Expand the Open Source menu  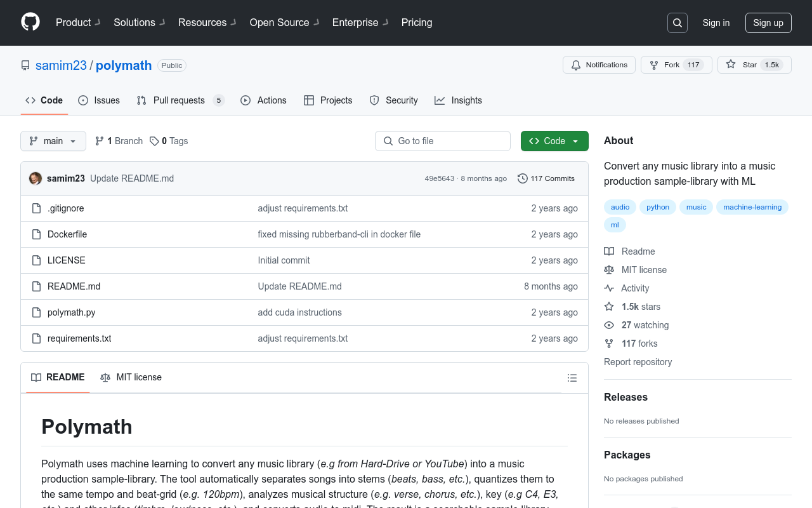285,22
